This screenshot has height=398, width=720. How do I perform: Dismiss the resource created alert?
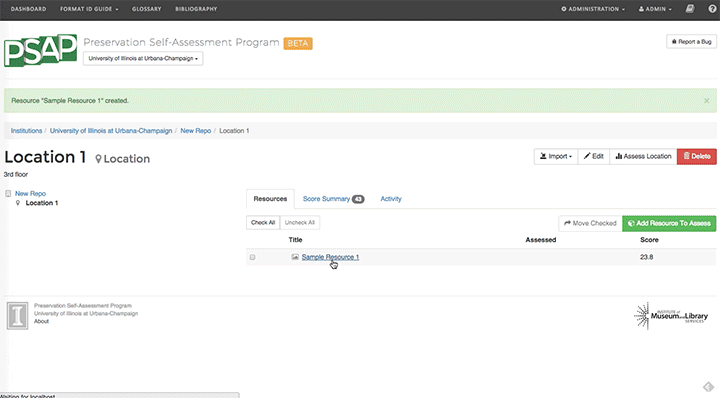point(707,101)
